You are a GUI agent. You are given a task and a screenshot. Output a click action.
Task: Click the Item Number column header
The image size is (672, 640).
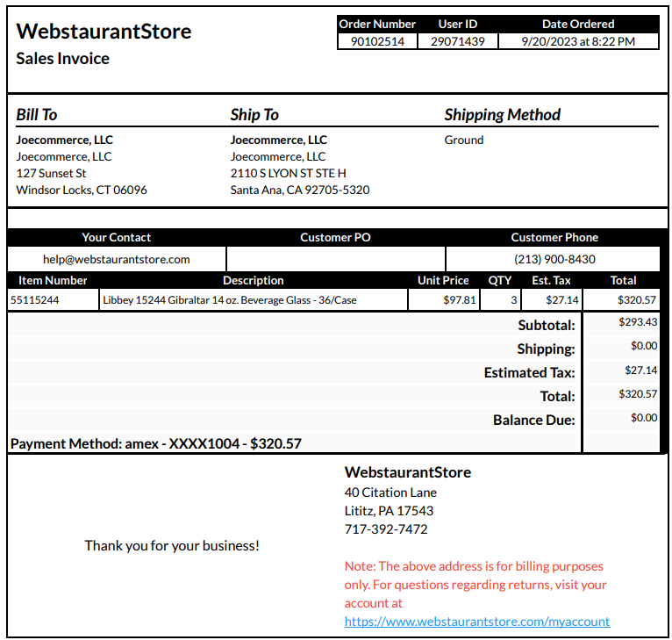(x=53, y=281)
